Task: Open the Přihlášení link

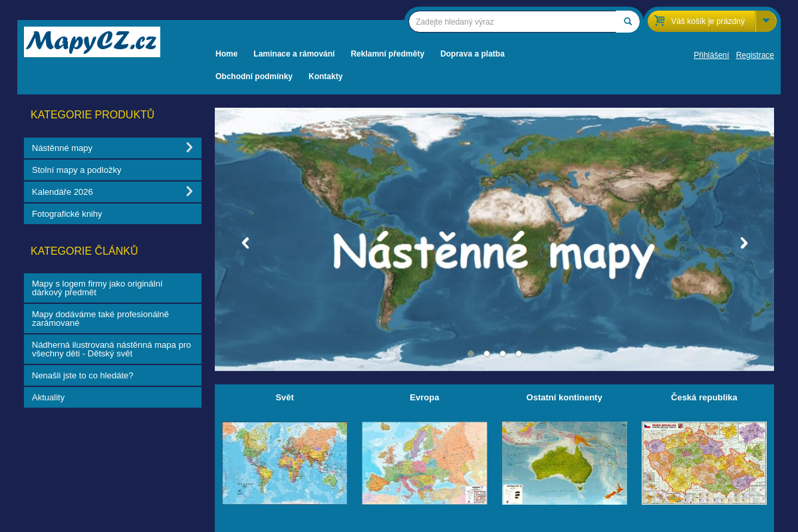Action: tap(711, 55)
